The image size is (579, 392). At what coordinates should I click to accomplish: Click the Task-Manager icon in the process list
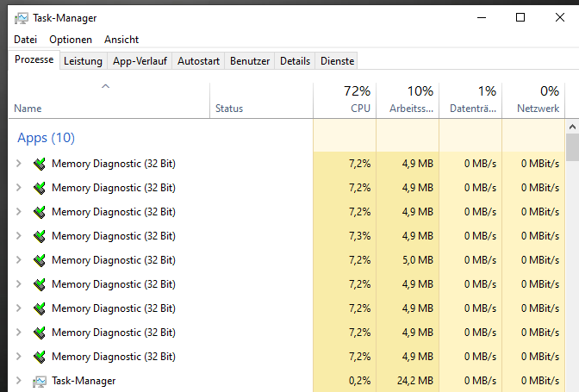click(x=39, y=382)
